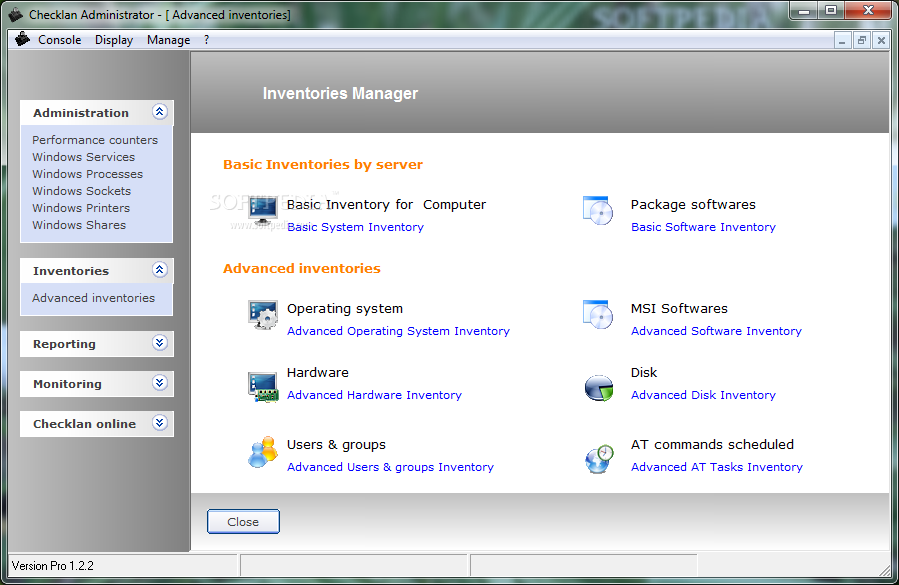Click the Reporting panel header text
Viewport: 899px width, 585px height.
64,344
